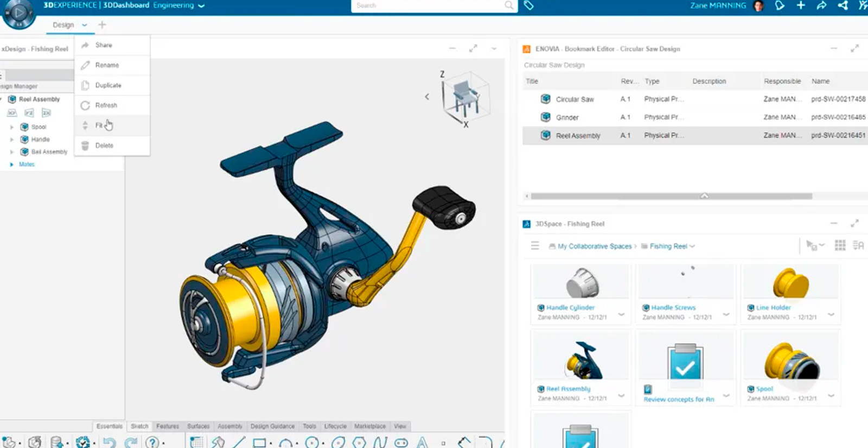Viewport: 868px width, 448px height.
Task: Switch to the Design Guidance tab
Action: [x=272, y=426]
